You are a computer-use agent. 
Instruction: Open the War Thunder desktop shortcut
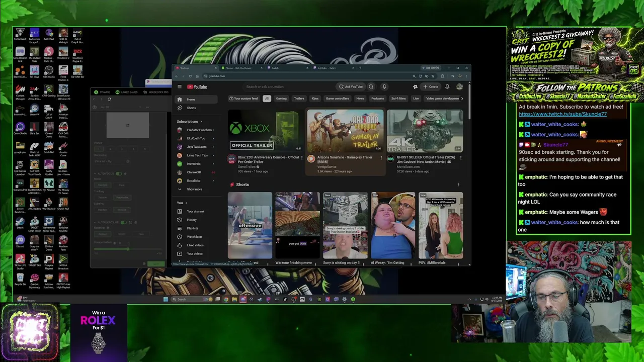49,204
